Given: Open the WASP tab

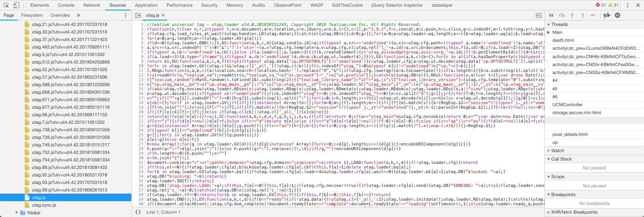Looking at the screenshot, I should tap(317, 5).
